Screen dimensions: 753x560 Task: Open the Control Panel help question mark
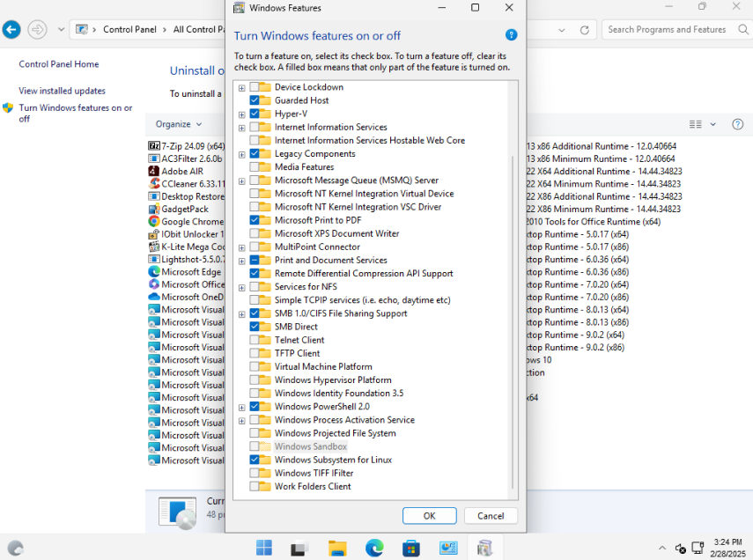click(738, 124)
